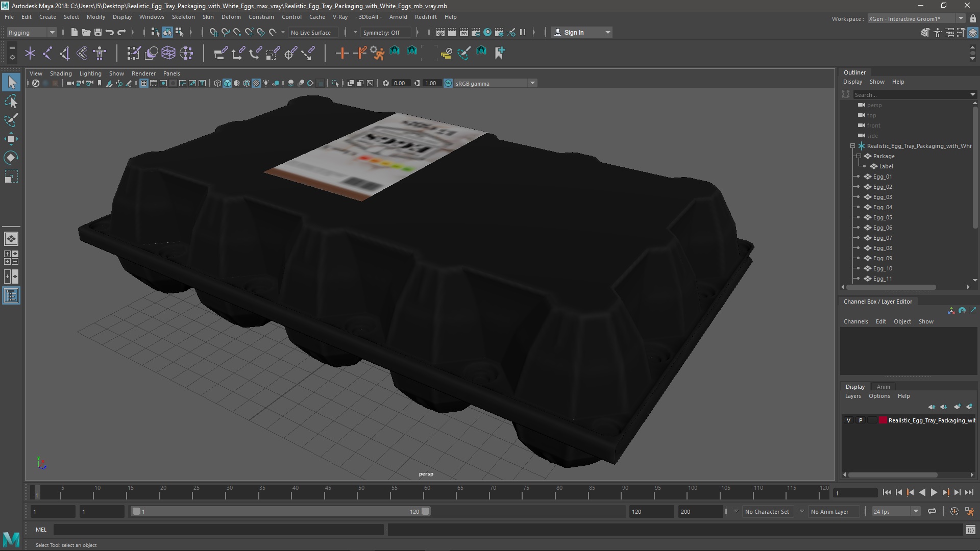Image resolution: width=980 pixels, height=551 pixels.
Task: Open the Sign In dropdown
Action: [582, 32]
